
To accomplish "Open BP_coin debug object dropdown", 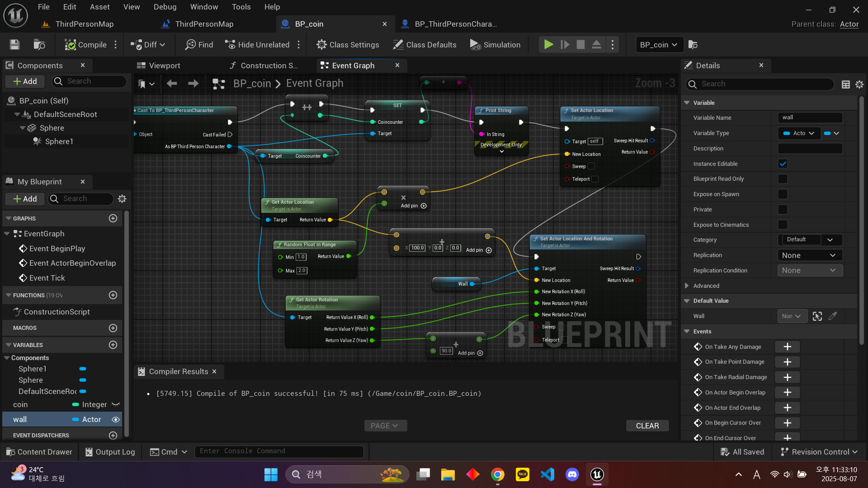I will pyautogui.click(x=659, y=45).
